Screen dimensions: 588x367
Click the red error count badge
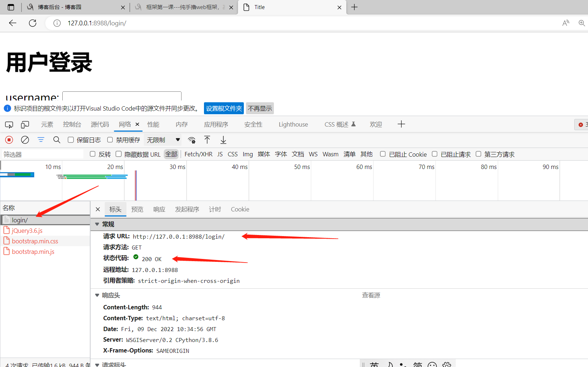[x=582, y=124]
